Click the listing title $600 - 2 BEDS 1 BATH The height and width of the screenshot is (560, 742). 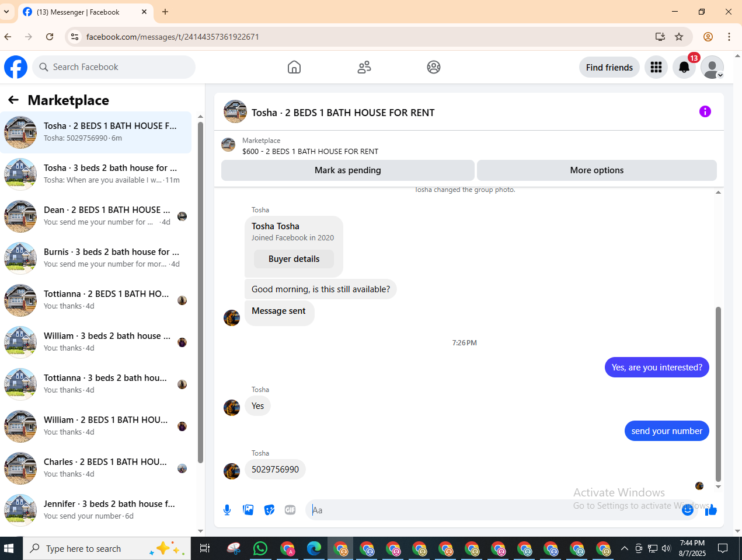tap(310, 152)
